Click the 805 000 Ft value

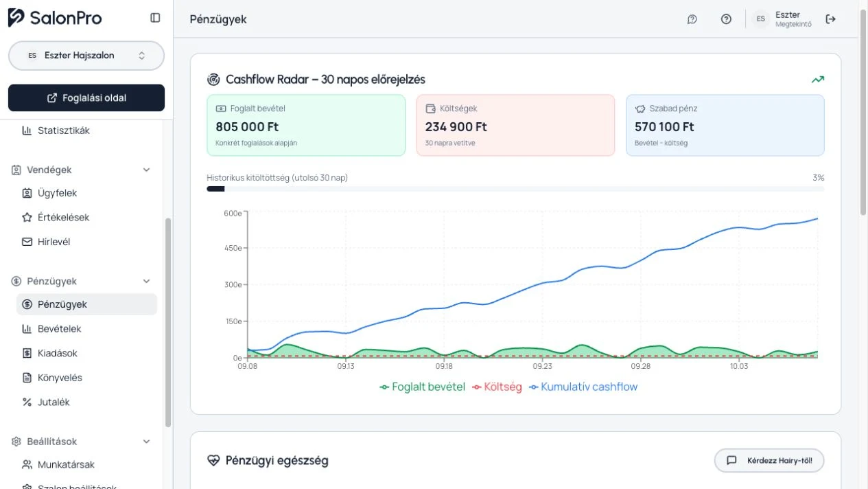(247, 127)
